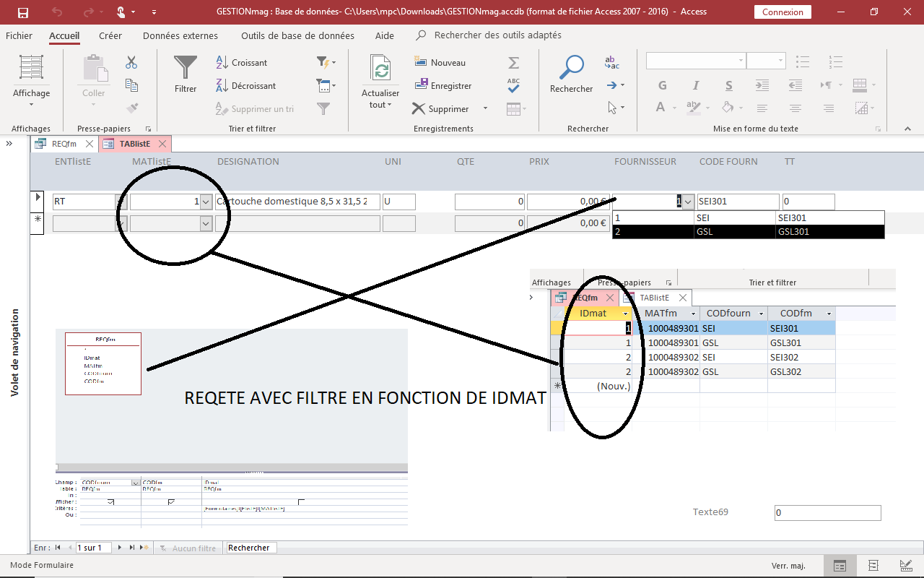The image size is (924, 578).
Task: Open the FOURNISSEUR combo dropdown arrow
Action: 689,202
